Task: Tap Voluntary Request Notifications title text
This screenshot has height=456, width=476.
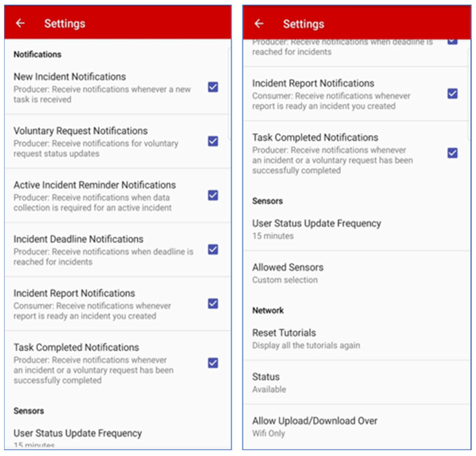Action: tap(81, 131)
